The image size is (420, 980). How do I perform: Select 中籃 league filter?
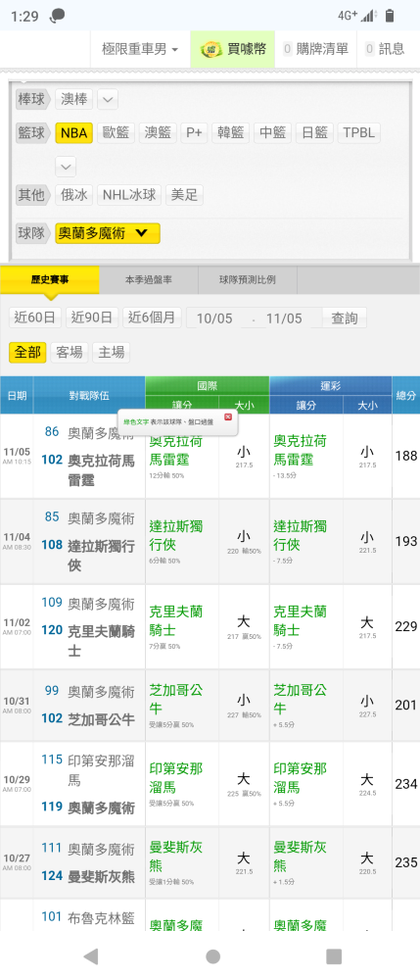(272, 132)
